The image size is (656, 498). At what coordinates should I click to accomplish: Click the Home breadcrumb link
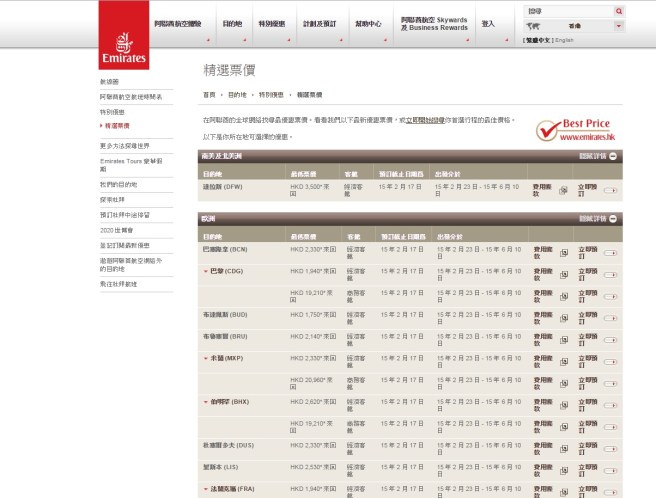pyautogui.click(x=208, y=93)
